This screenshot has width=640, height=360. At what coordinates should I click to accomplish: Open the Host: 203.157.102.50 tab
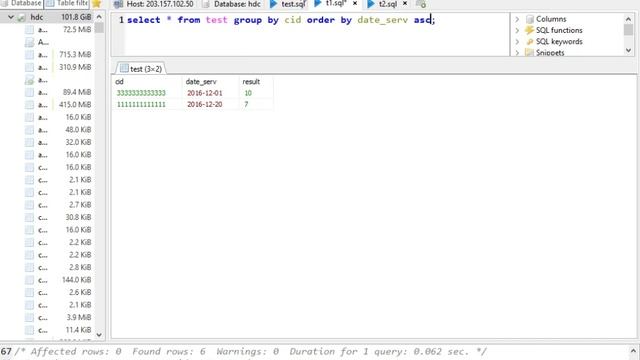(x=154, y=4)
